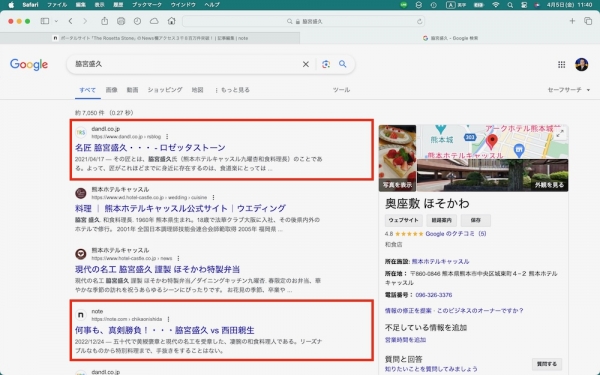The height and width of the screenshot is (375, 600).
Task: Open Google のクチコミ (5) reviews link
Action: (x=456, y=234)
